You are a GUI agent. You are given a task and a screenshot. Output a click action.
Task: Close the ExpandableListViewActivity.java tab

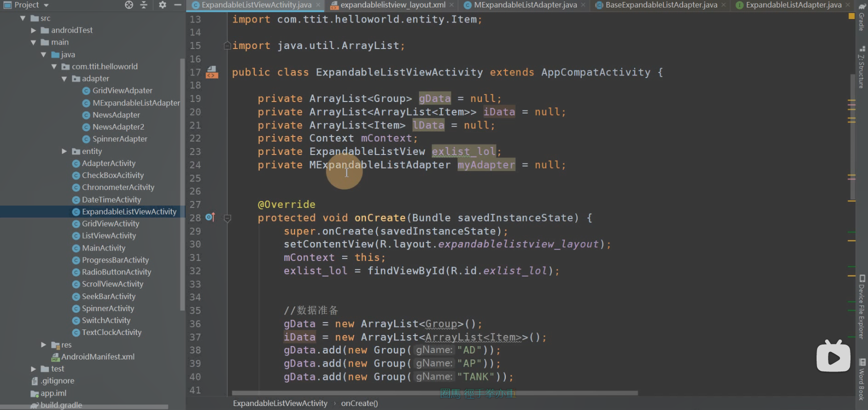tap(318, 5)
